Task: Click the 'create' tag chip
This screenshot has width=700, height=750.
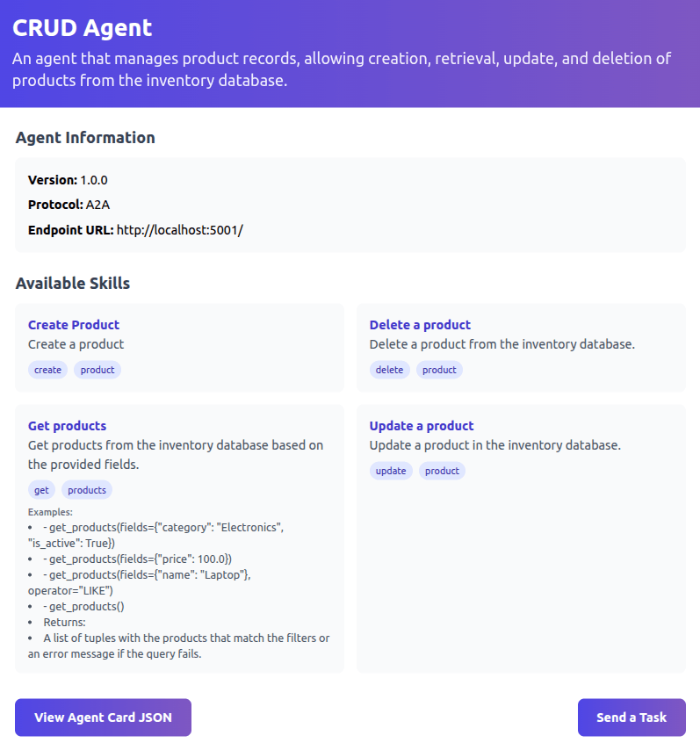Action: click(x=47, y=370)
